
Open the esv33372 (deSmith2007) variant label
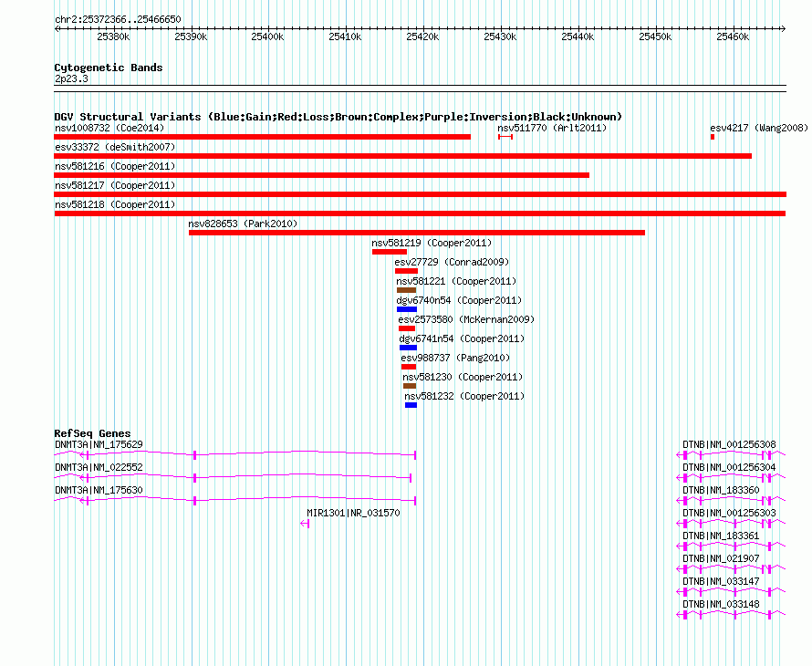point(115,147)
